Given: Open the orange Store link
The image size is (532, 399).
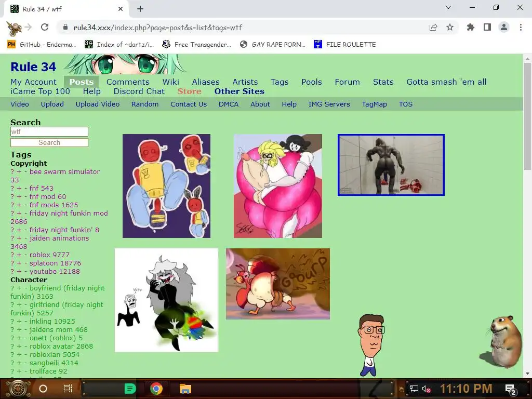Looking at the screenshot, I should (189, 91).
